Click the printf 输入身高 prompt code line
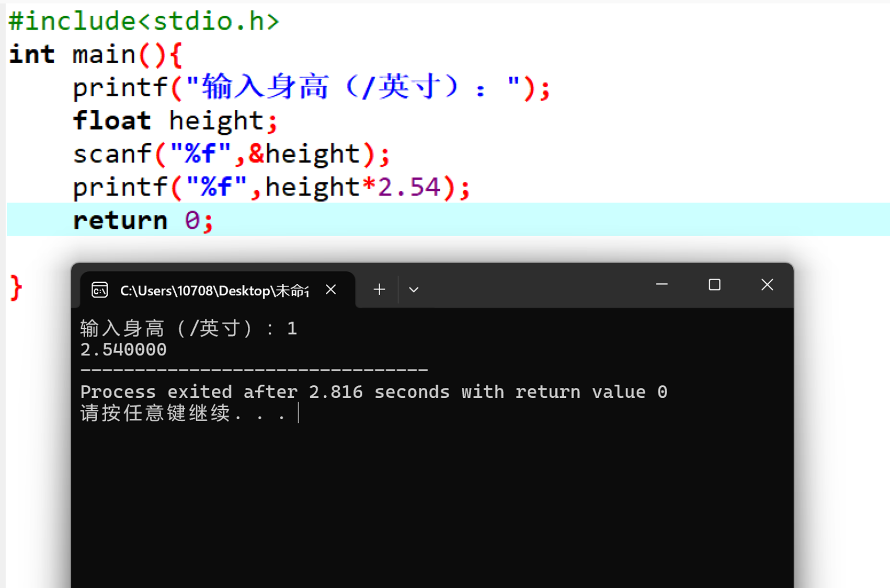This screenshot has height=588, width=890. click(x=312, y=87)
